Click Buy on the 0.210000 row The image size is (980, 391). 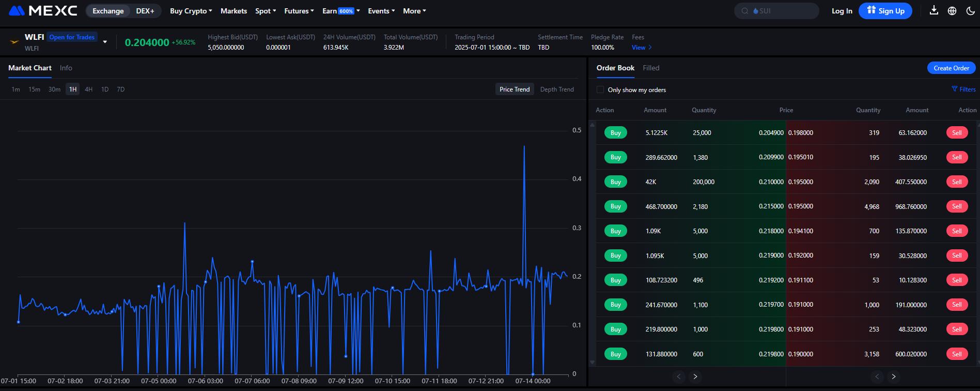coord(616,182)
